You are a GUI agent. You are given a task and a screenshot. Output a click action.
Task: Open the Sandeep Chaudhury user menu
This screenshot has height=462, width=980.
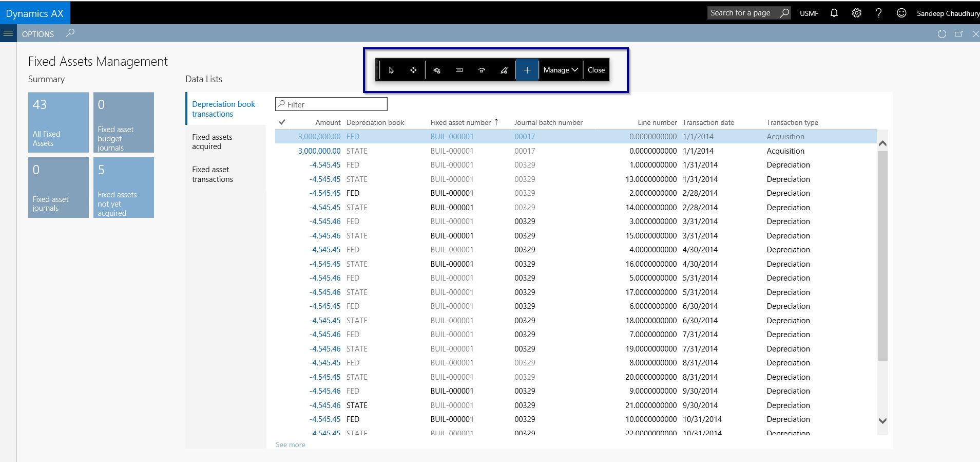(948, 13)
